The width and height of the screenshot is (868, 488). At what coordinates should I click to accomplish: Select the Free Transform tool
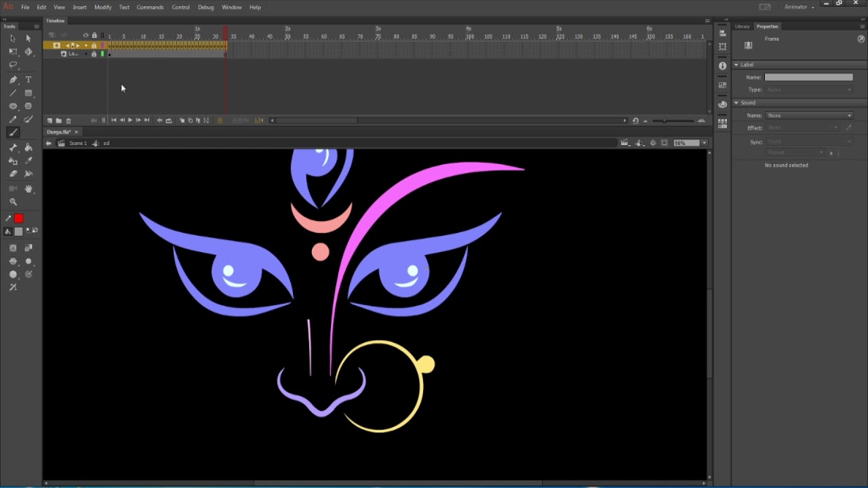pyautogui.click(x=13, y=52)
